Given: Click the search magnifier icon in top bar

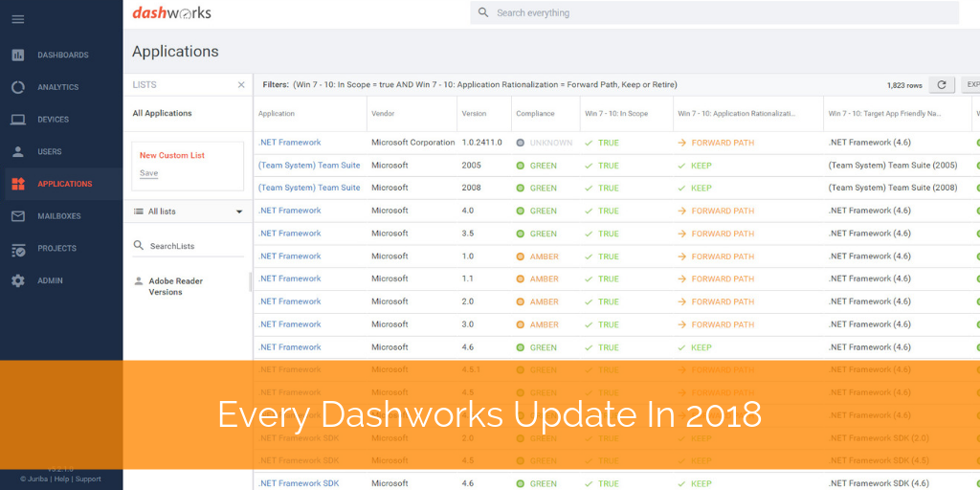Looking at the screenshot, I should tap(483, 12).
